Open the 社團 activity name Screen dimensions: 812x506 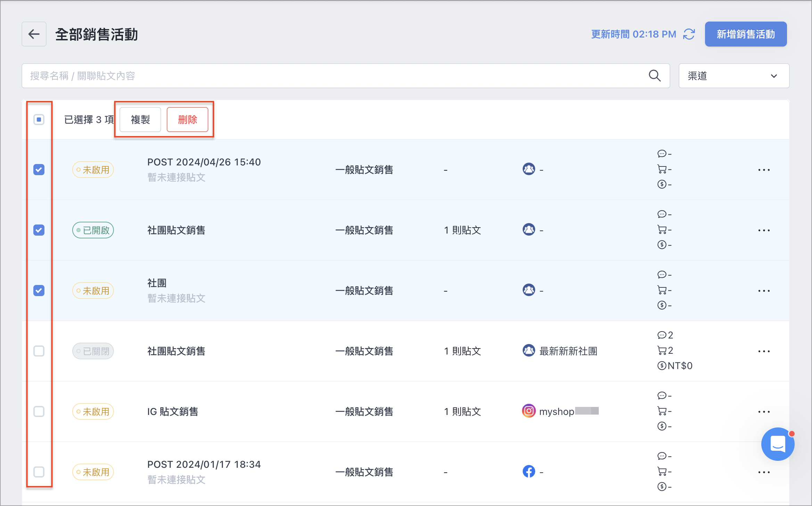point(157,283)
